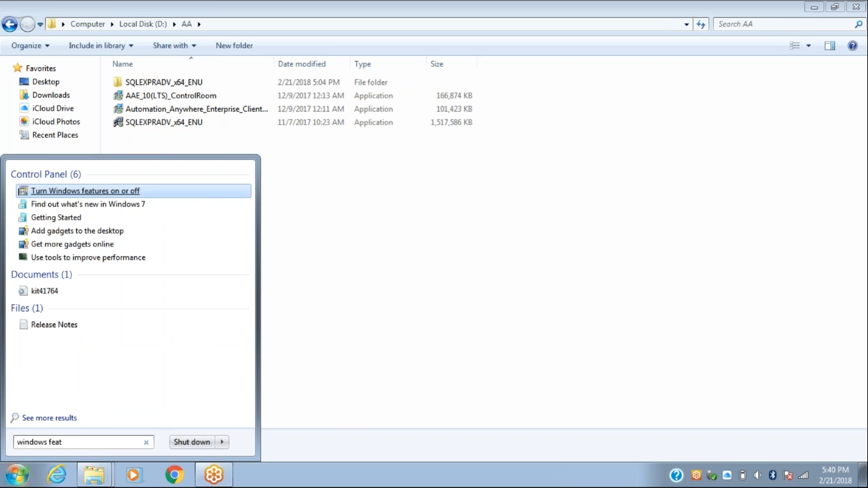This screenshot has height=488, width=868.
Task: Click the Shut down button
Action: point(192,442)
